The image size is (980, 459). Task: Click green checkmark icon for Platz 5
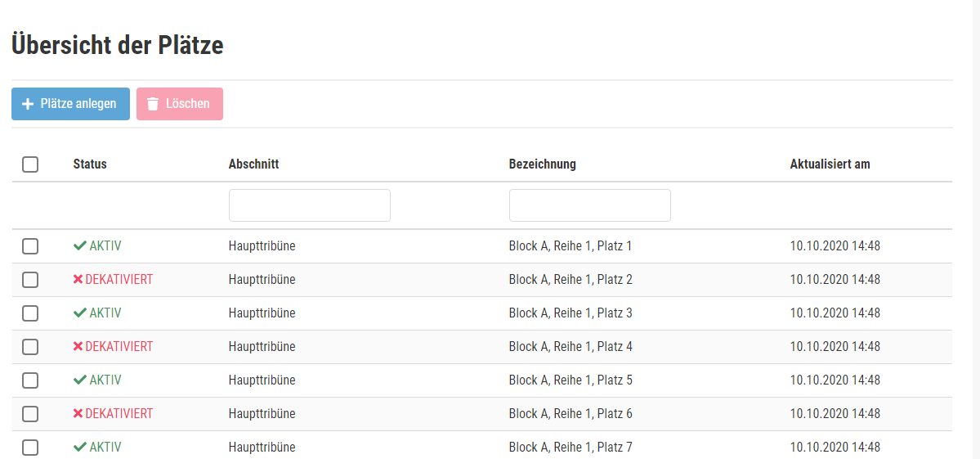click(79, 380)
